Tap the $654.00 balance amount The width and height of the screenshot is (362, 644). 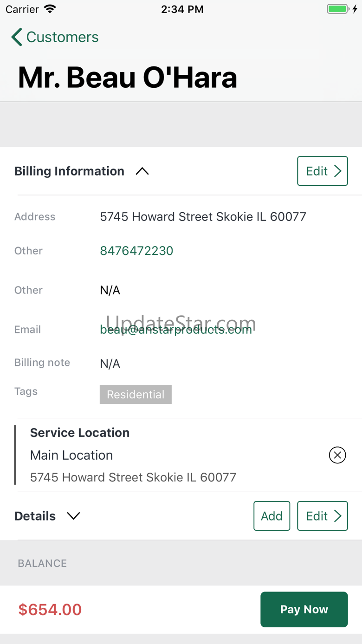point(50,610)
